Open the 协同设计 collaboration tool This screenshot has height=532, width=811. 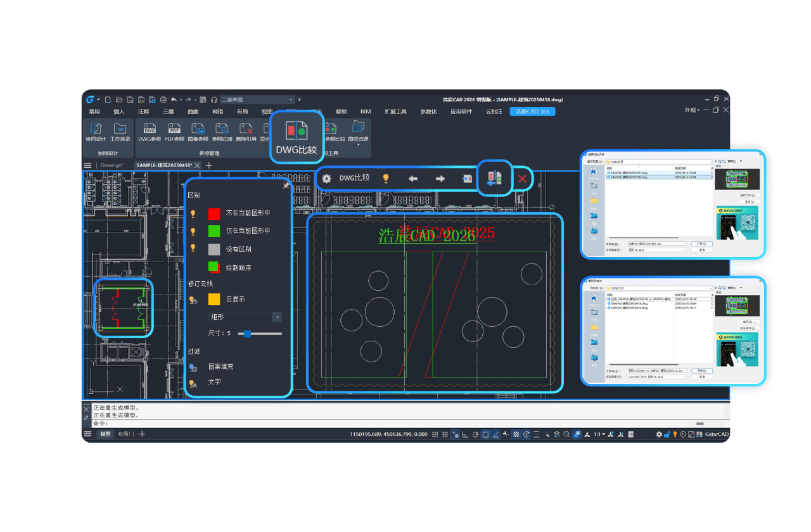click(96, 132)
